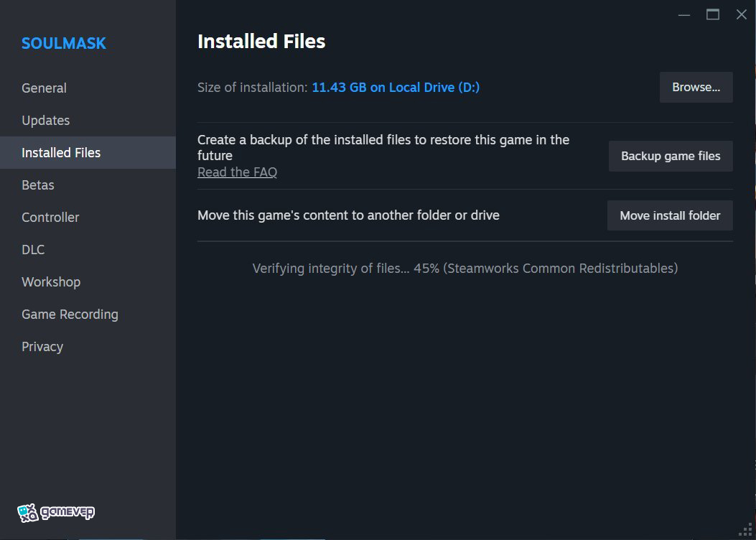
Task: Click the window resize grip icon
Action: 747,530
